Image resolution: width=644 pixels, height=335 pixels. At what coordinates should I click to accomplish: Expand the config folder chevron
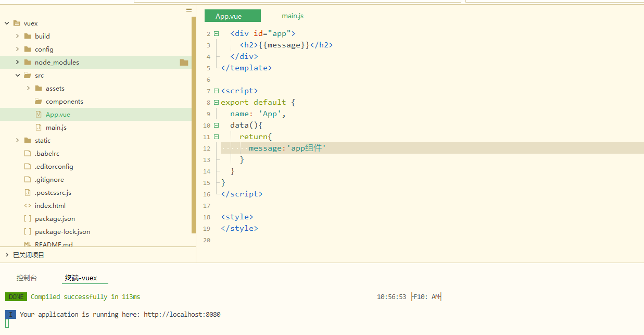click(17, 49)
